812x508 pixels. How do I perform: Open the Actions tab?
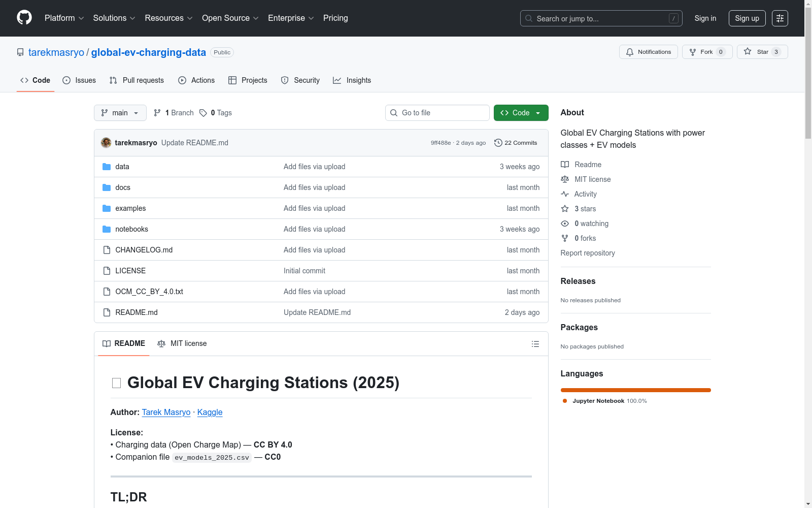point(196,80)
